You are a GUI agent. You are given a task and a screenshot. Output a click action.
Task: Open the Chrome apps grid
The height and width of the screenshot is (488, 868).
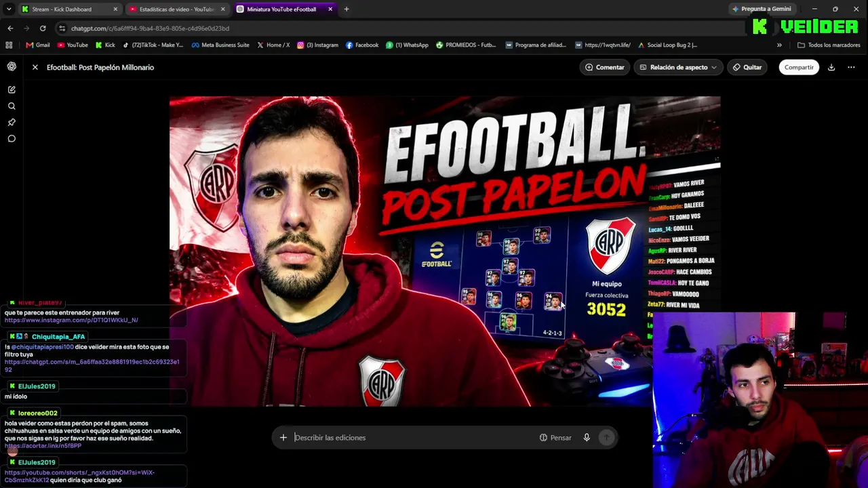click(x=9, y=45)
